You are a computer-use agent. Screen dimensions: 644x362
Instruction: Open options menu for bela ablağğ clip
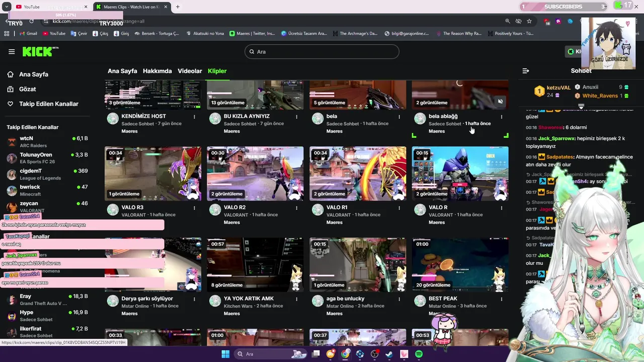[x=501, y=117]
